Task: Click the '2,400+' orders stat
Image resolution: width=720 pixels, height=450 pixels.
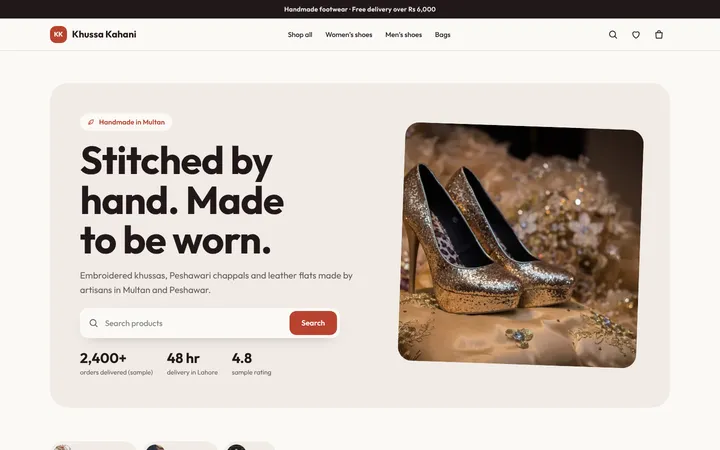Action: click(x=103, y=358)
